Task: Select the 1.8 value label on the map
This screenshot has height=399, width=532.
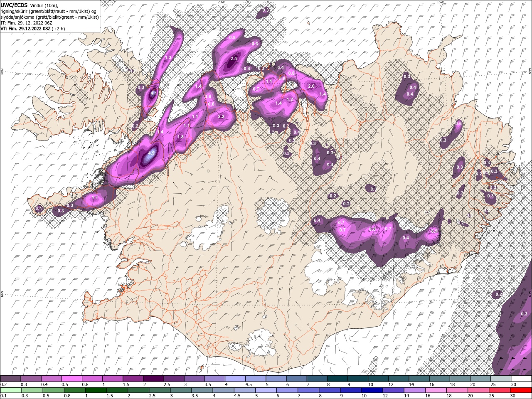Action: [x=180, y=137]
